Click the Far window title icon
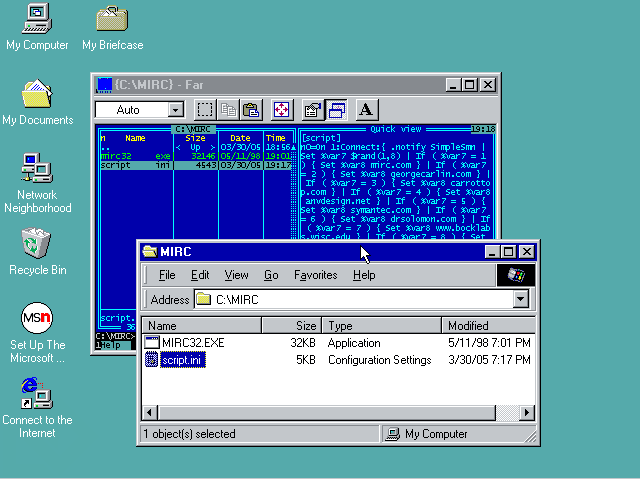The width and height of the screenshot is (640, 480). point(104,84)
